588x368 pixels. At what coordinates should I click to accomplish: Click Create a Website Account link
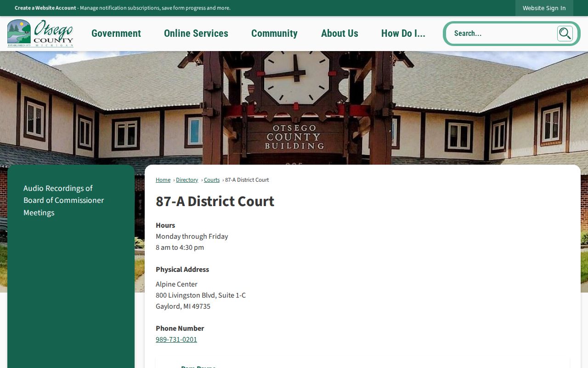click(45, 8)
